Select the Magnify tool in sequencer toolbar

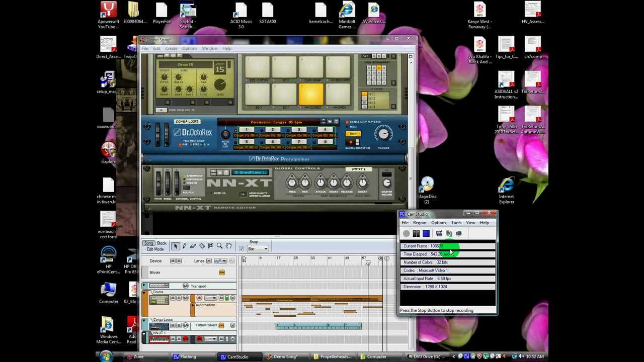point(219,246)
